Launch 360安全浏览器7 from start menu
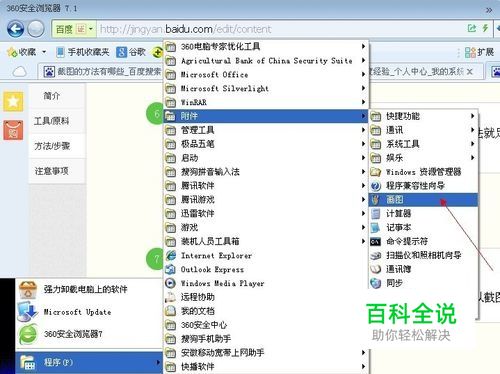Screen dimensions: 500x374 [89, 334]
